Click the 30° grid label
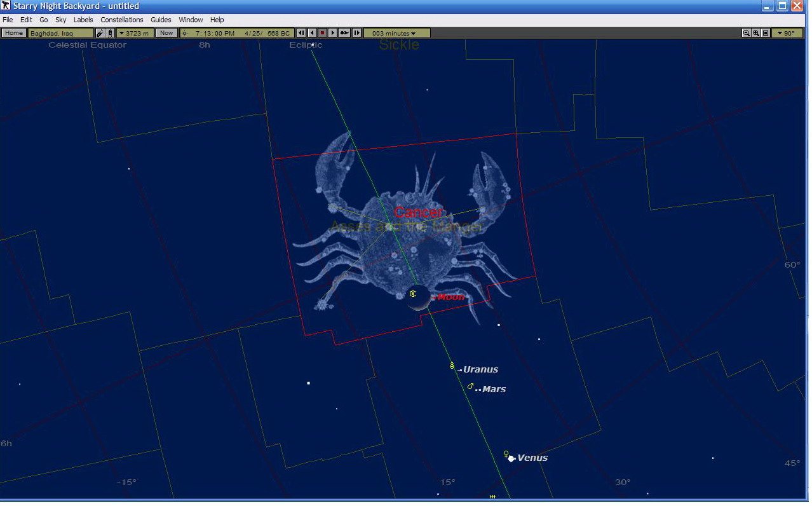This screenshot has width=812, height=506. pos(623,482)
